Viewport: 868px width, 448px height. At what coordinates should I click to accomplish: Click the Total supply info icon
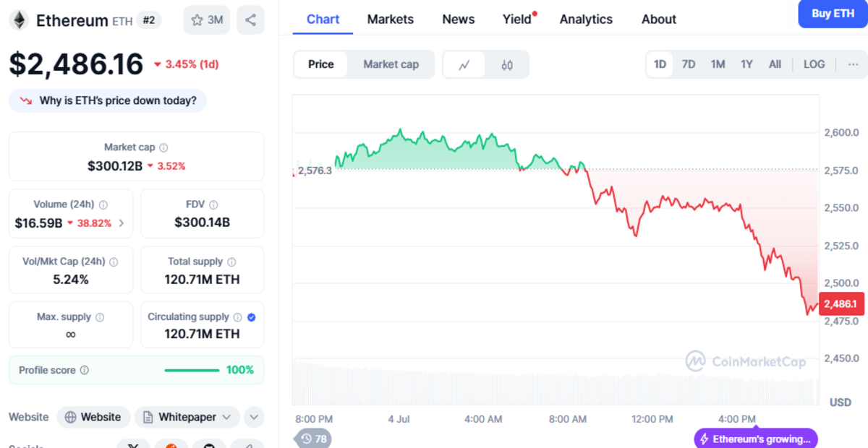pyautogui.click(x=231, y=262)
